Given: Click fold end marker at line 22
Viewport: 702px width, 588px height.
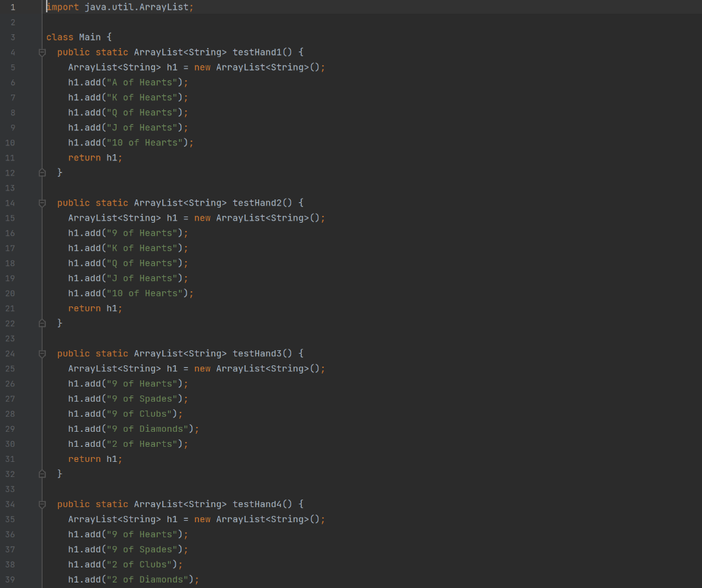Looking at the screenshot, I should [42, 323].
